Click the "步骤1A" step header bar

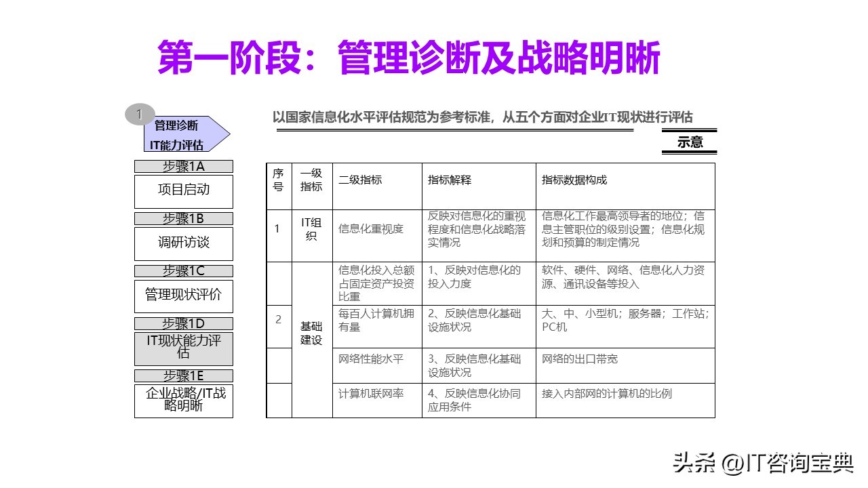click(x=184, y=165)
